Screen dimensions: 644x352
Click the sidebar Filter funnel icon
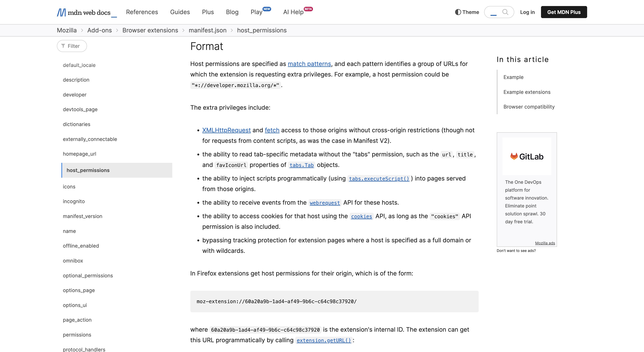coord(63,46)
